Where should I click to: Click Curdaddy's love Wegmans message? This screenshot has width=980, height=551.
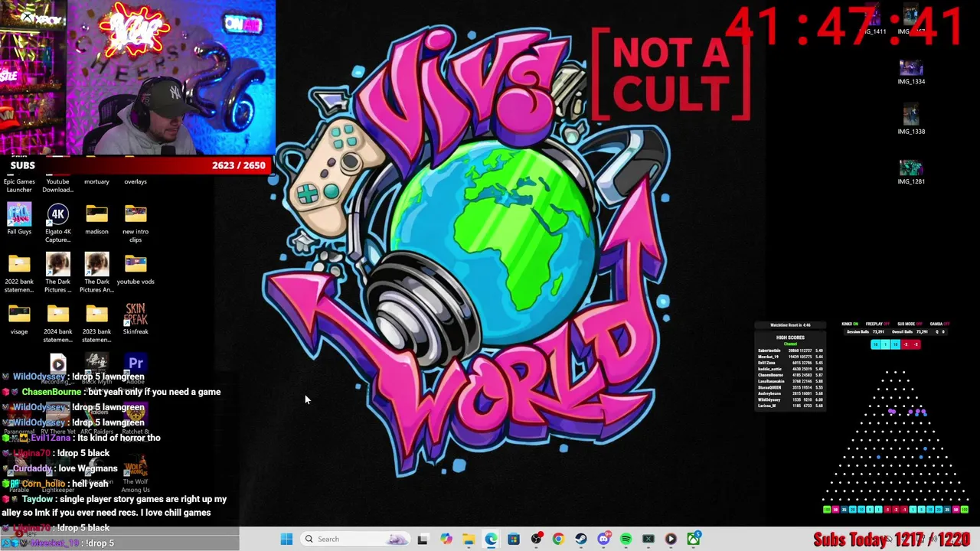coord(60,468)
